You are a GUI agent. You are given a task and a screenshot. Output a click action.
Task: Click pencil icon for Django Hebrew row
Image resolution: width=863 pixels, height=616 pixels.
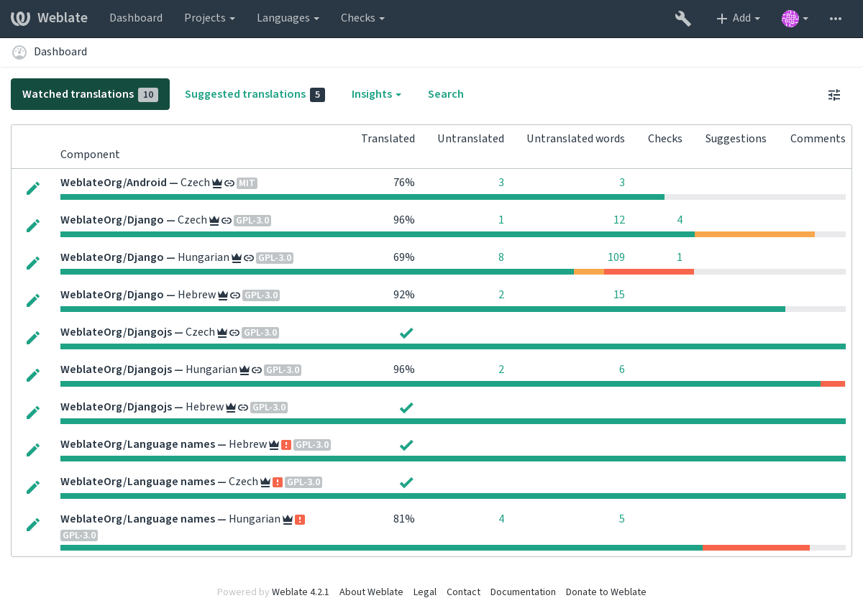coord(33,300)
